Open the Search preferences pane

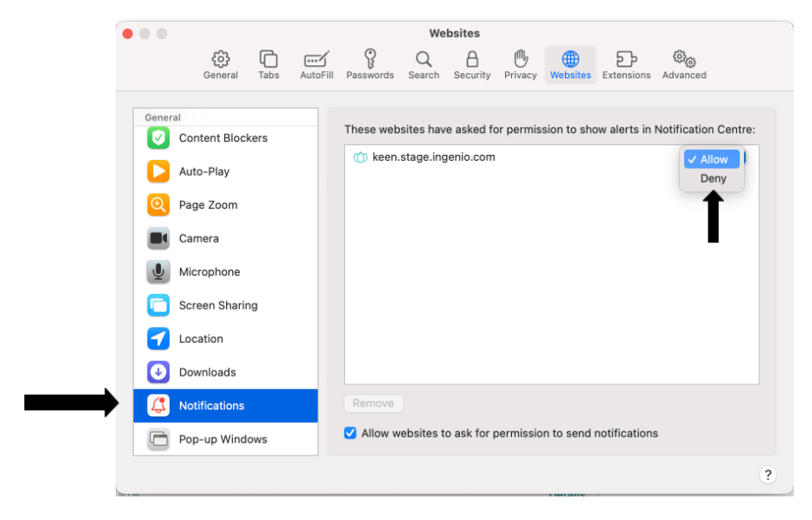point(423,65)
